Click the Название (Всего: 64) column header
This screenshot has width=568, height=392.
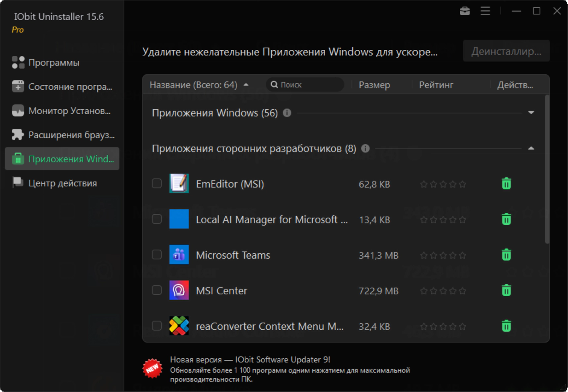[x=193, y=85]
